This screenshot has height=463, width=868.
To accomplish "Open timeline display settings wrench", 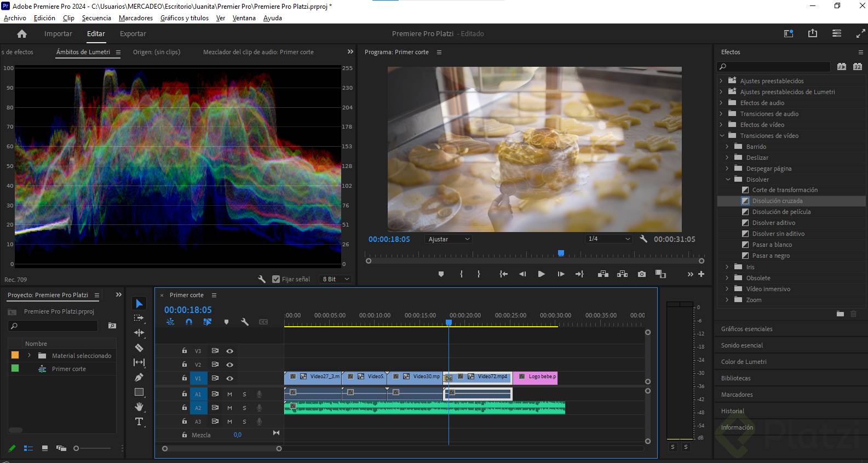I will point(245,322).
